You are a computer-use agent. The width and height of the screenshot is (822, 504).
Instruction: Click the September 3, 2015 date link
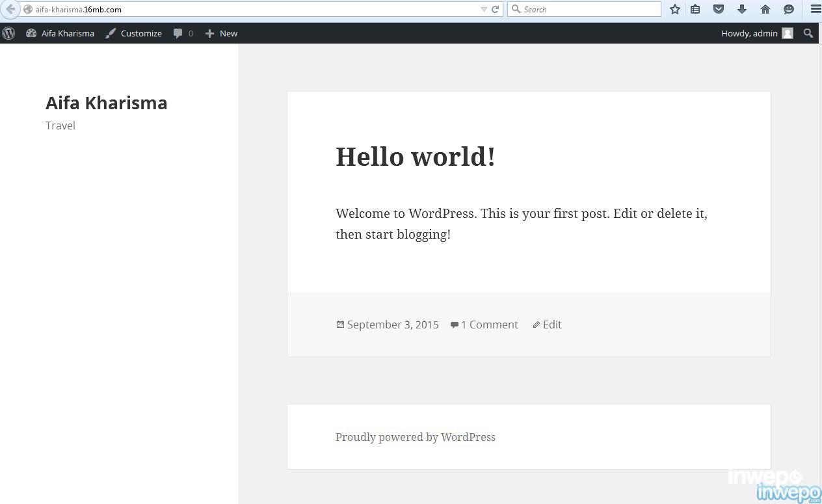coord(393,325)
